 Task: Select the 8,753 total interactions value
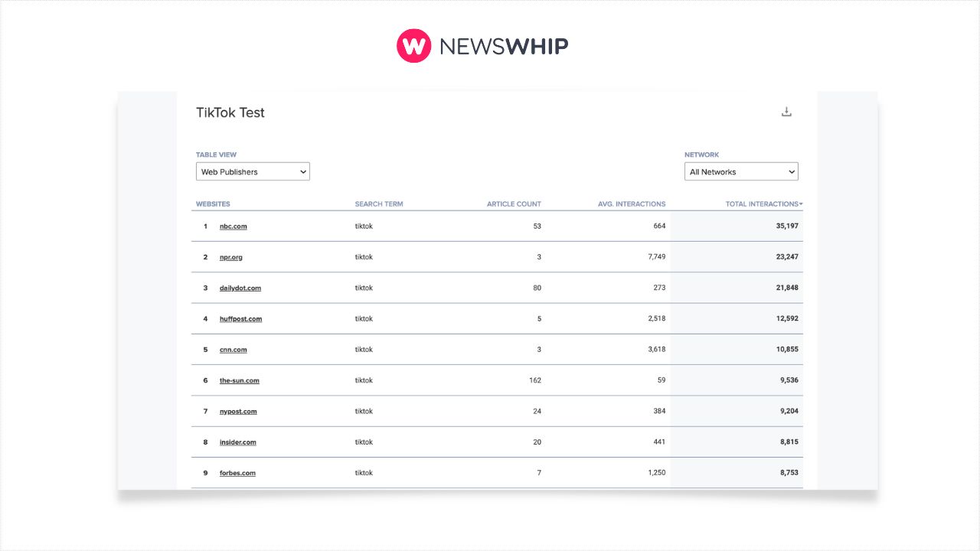click(x=789, y=473)
